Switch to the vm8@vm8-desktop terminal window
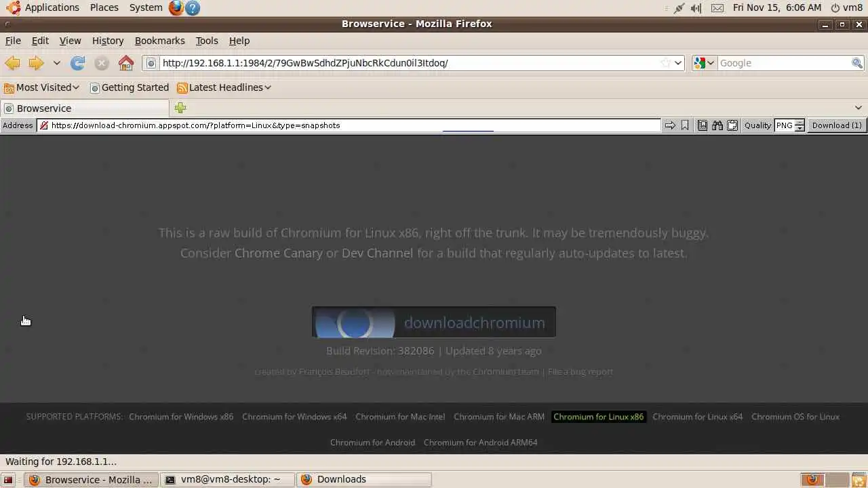This screenshot has height=488, width=868. point(228,479)
